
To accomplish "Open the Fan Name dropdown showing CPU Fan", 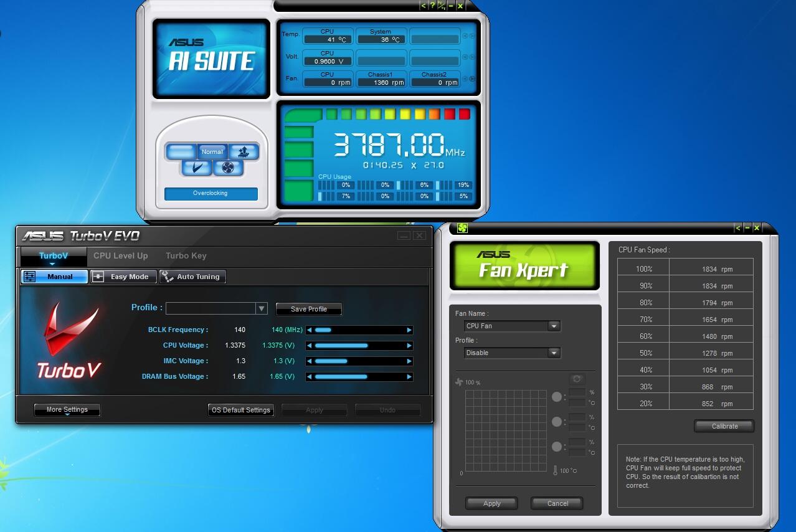I will pos(513,326).
